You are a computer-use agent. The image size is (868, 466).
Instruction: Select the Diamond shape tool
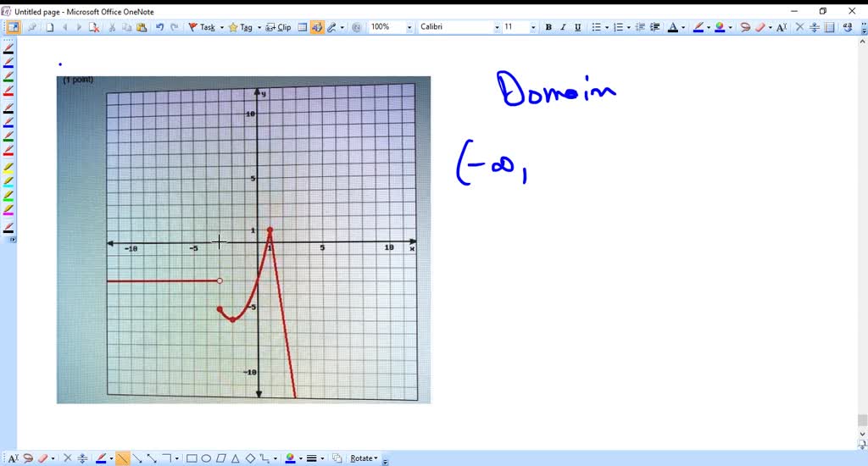pos(250,458)
